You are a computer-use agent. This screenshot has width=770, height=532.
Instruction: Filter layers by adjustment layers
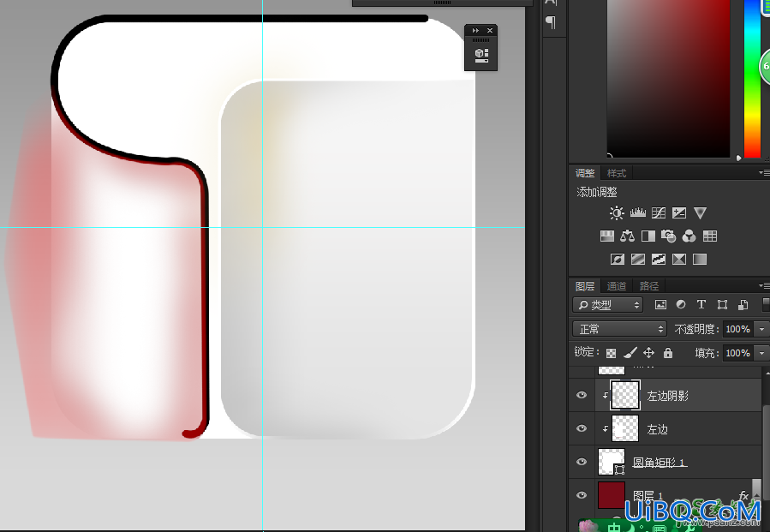click(x=681, y=305)
